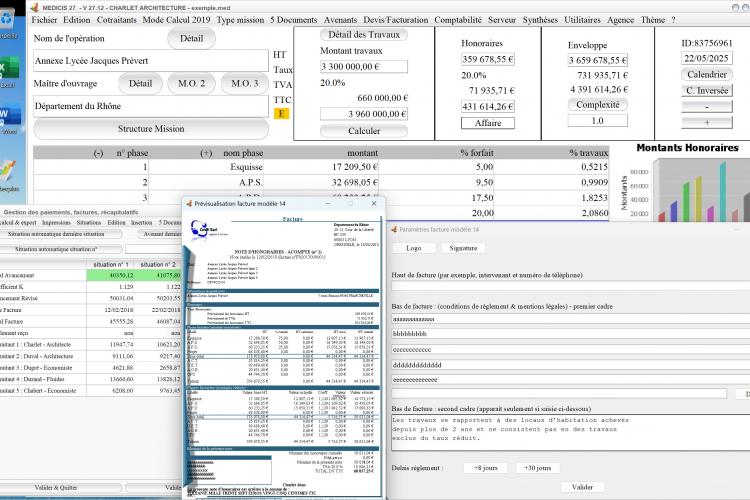
Task: Click the plus button under C. Inversée
Action: [706, 122]
